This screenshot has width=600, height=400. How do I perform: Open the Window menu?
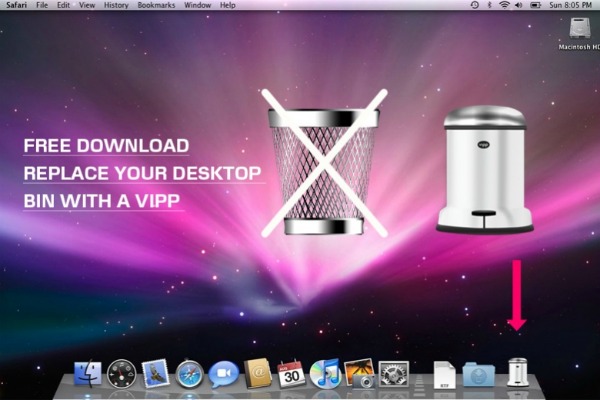click(x=197, y=5)
